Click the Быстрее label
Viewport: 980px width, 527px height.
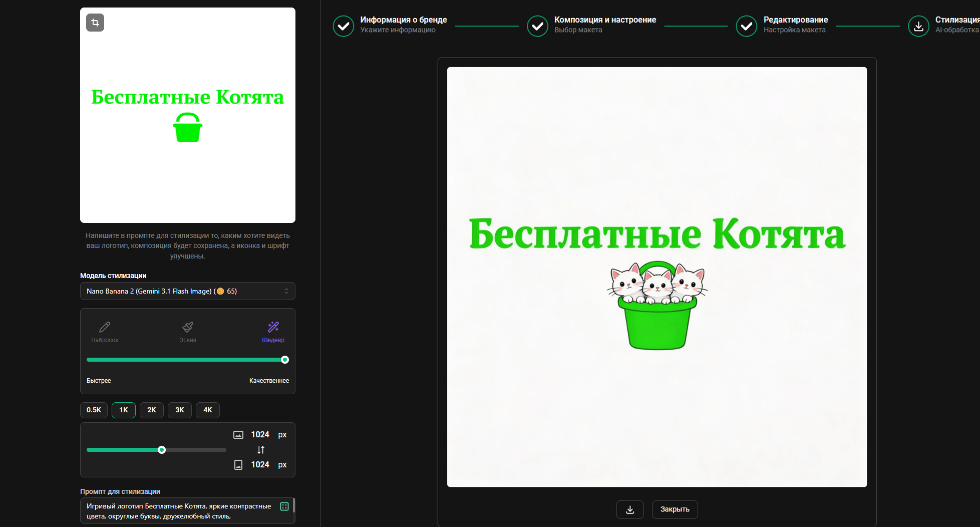(x=99, y=381)
